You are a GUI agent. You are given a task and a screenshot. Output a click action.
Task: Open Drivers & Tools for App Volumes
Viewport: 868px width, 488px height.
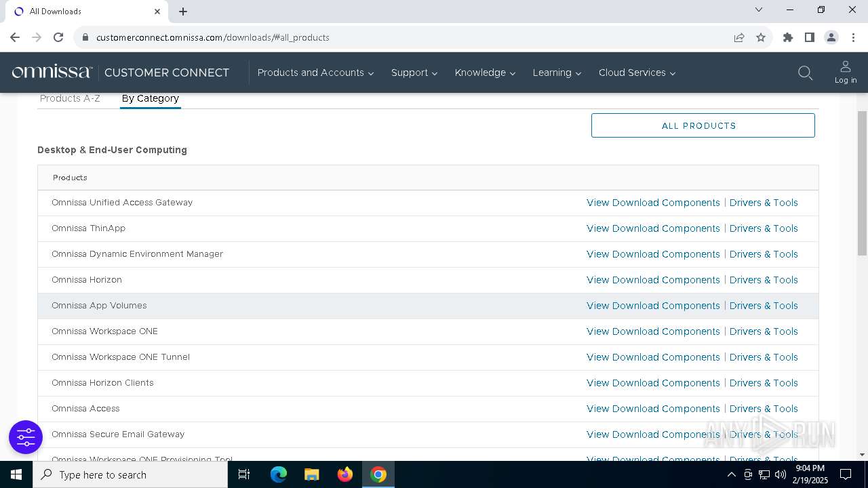pos(764,306)
